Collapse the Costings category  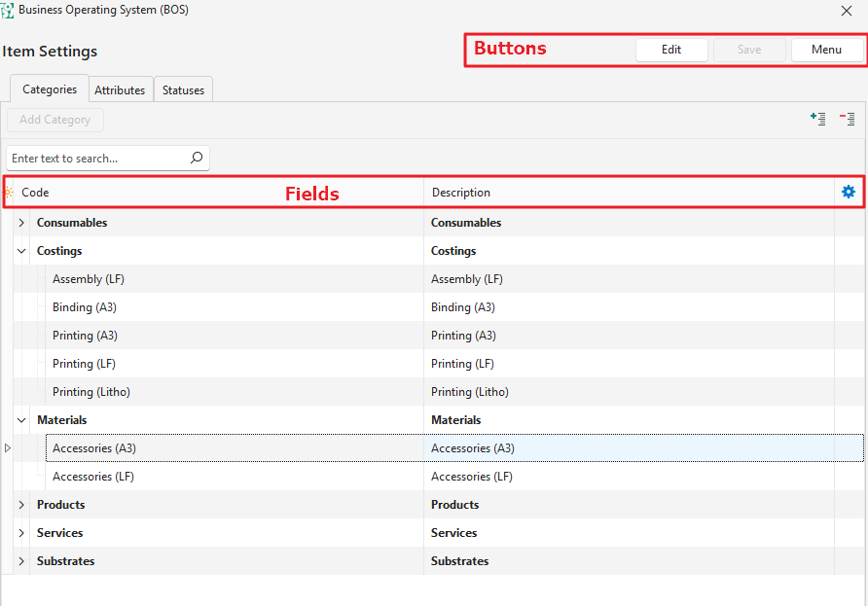pos(21,251)
